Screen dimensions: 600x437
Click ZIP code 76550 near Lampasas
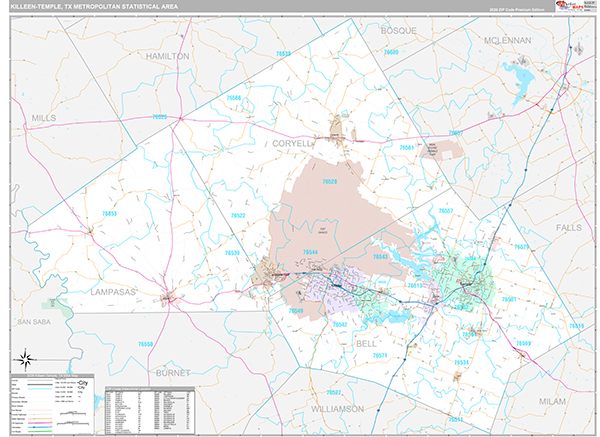click(x=146, y=344)
